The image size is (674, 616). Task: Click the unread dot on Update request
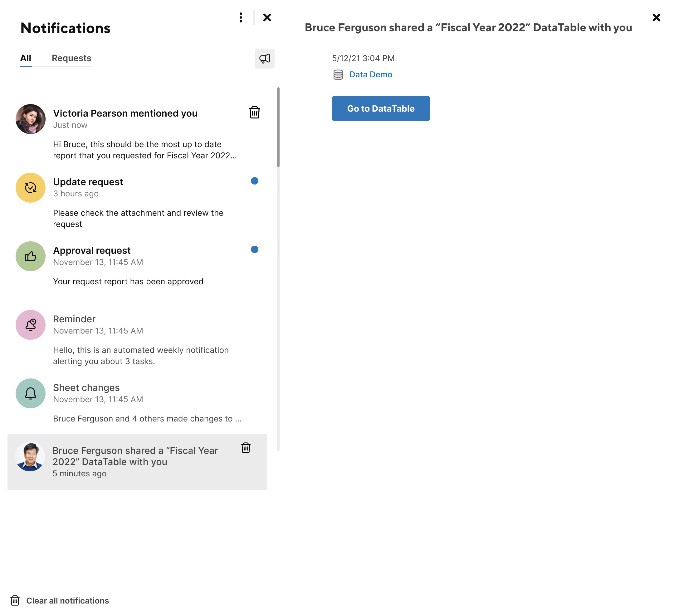(254, 181)
